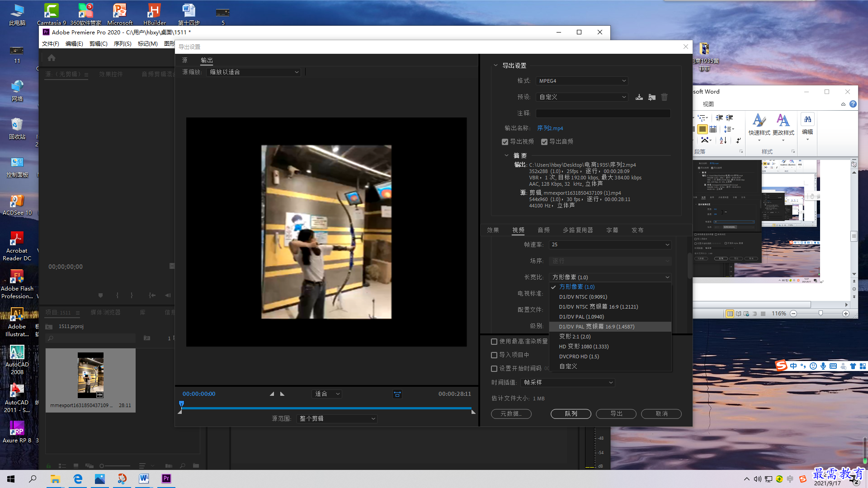Collapse the Summary section
The width and height of the screenshot is (868, 488).
pyautogui.click(x=506, y=155)
